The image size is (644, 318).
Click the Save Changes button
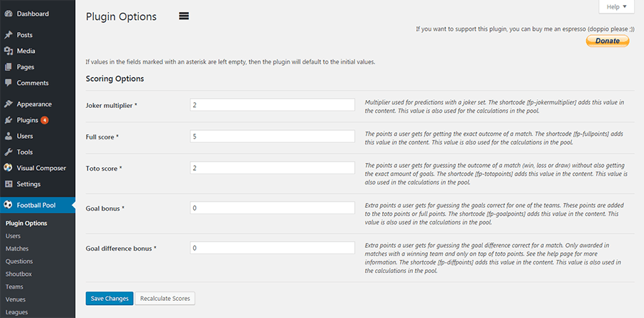click(x=109, y=298)
